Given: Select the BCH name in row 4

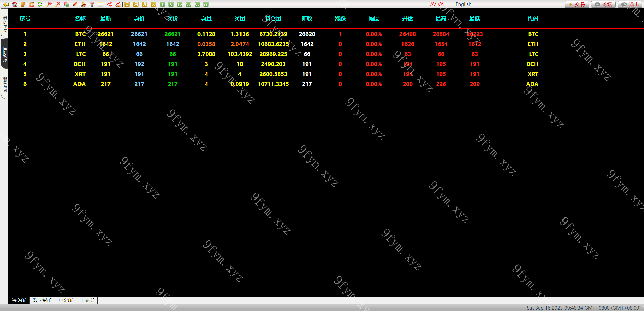Looking at the screenshot, I should point(80,64).
